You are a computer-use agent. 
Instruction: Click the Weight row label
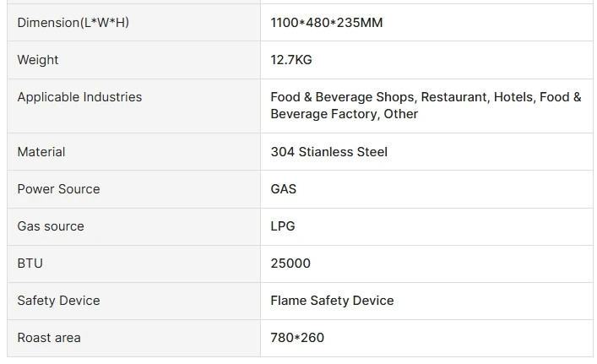(38, 60)
